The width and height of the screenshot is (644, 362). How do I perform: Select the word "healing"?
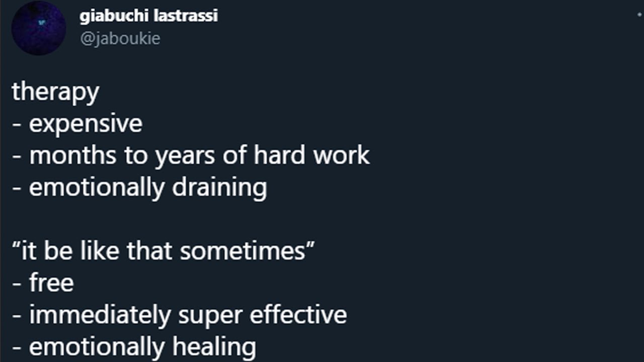(214, 347)
